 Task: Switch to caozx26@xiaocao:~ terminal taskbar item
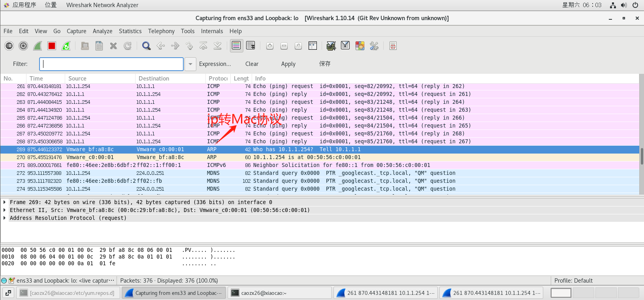(280, 293)
